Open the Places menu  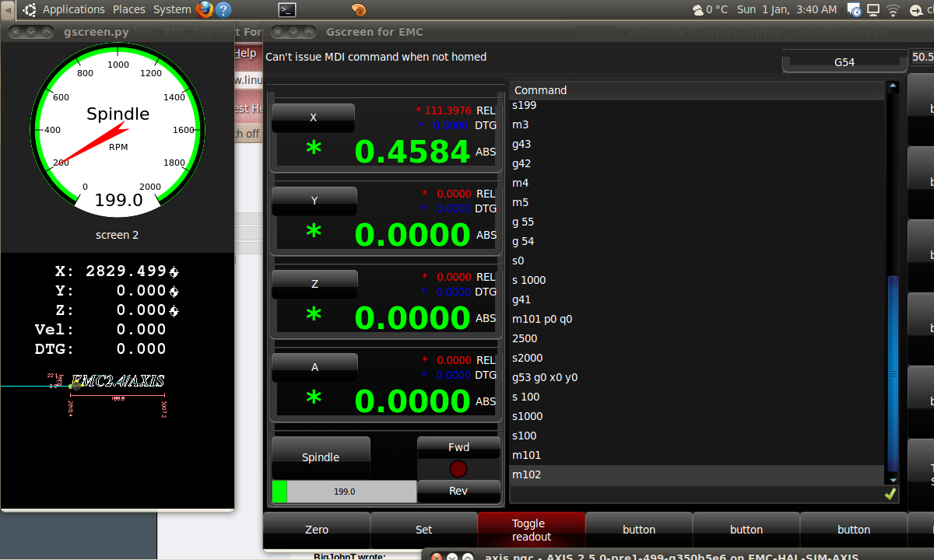(129, 9)
